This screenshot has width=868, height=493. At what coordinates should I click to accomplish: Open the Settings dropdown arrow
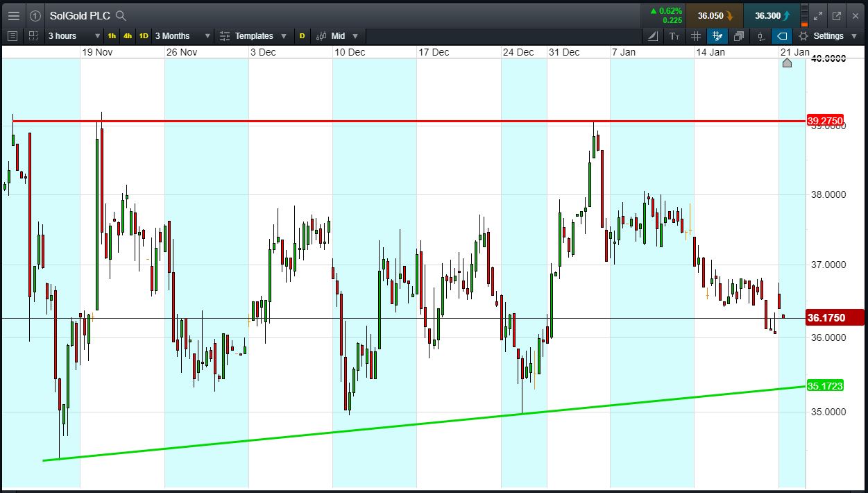[854, 35]
